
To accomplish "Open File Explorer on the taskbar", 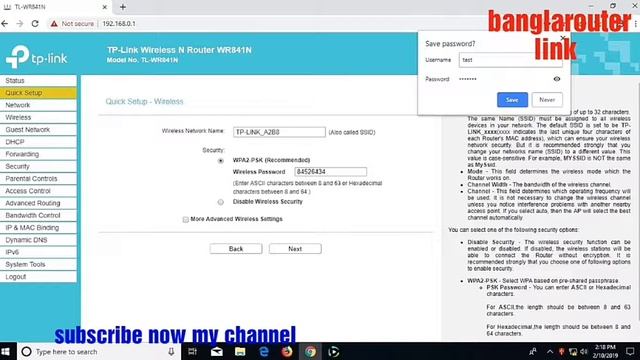I will tap(240, 351).
